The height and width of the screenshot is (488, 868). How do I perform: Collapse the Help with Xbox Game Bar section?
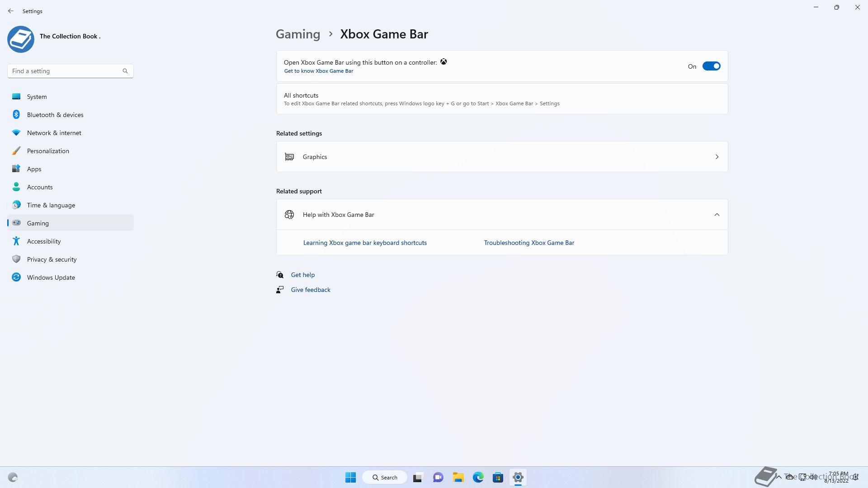717,215
